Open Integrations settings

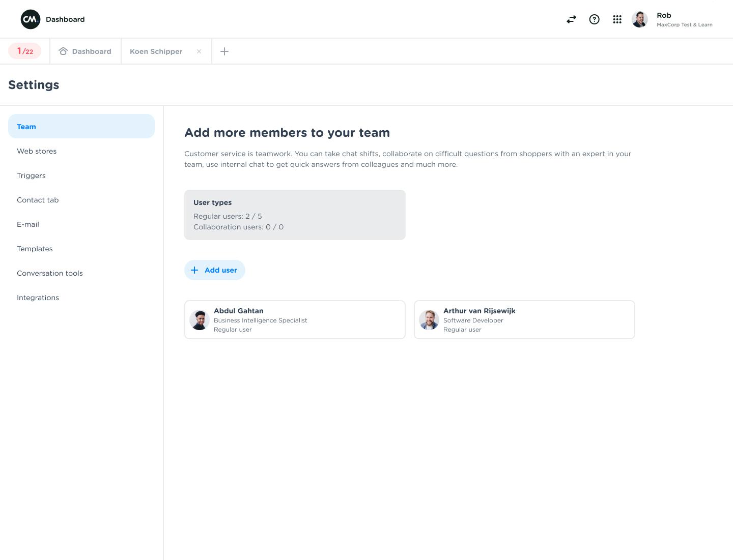point(38,298)
